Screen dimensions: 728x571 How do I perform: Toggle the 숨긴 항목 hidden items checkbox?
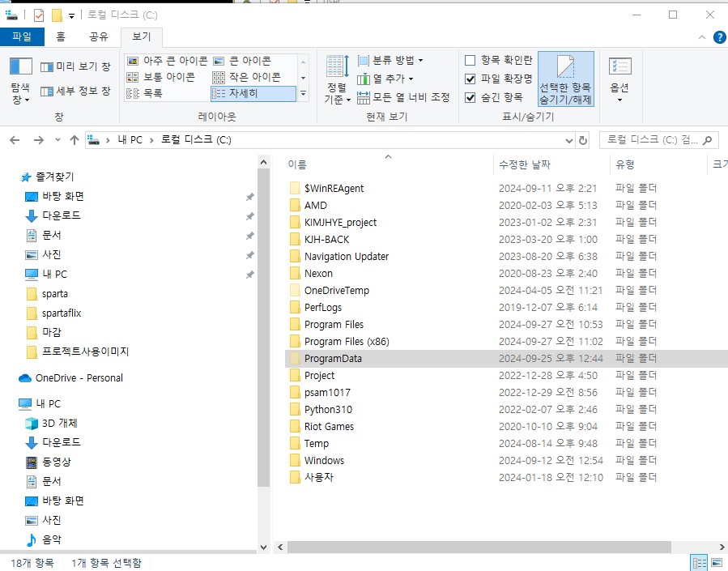click(470, 97)
